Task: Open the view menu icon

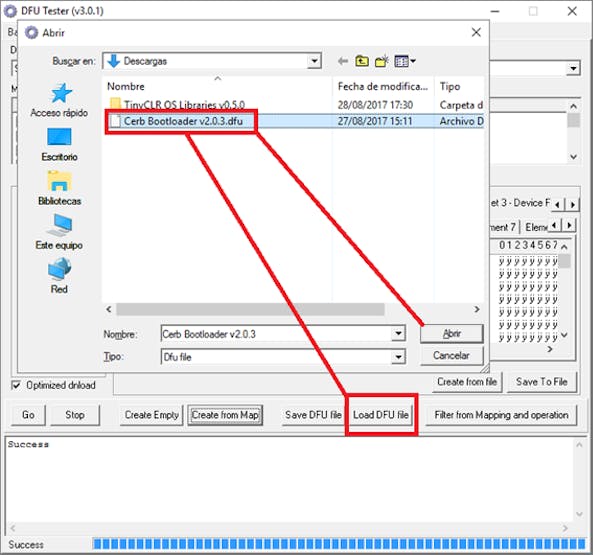Action: [x=405, y=61]
